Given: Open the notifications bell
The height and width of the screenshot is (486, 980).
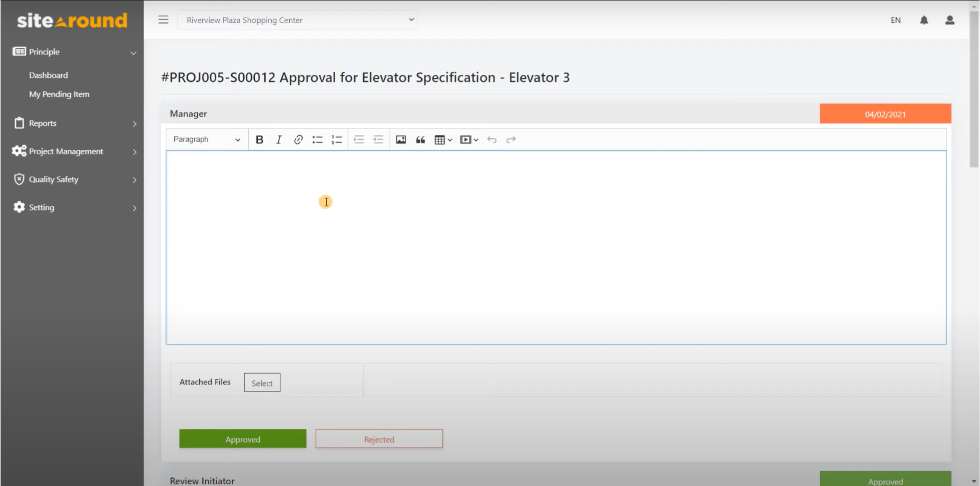Looking at the screenshot, I should [924, 20].
